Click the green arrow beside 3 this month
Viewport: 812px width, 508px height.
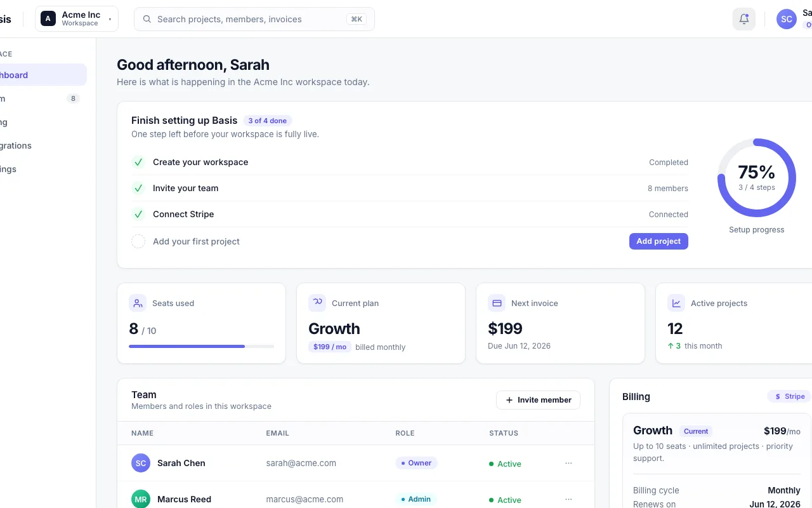(671, 346)
